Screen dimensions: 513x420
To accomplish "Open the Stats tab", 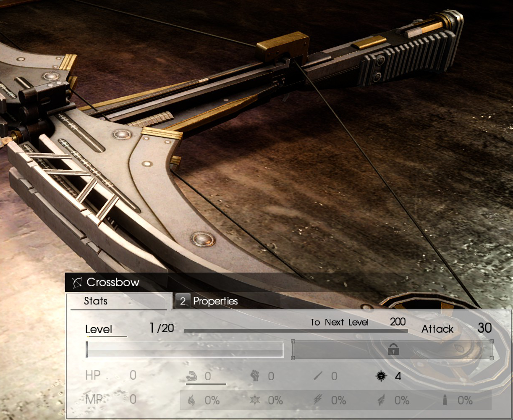I will 119,301.
